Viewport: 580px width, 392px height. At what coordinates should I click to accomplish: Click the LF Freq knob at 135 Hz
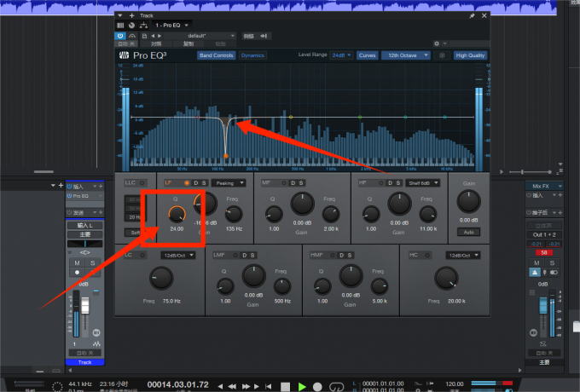point(234,214)
